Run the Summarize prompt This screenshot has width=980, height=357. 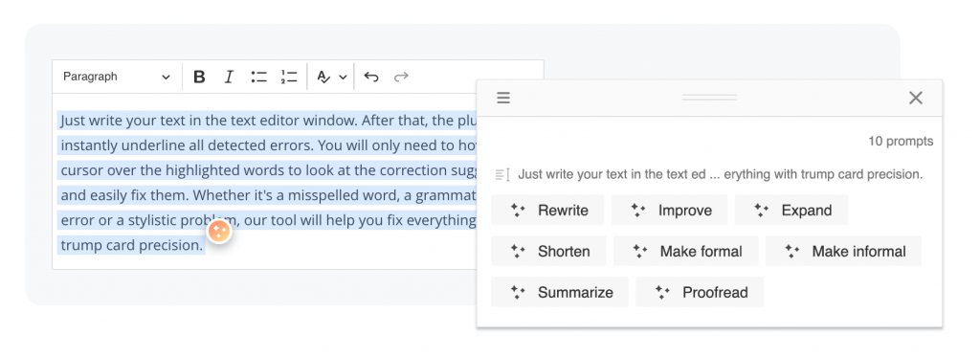click(560, 292)
